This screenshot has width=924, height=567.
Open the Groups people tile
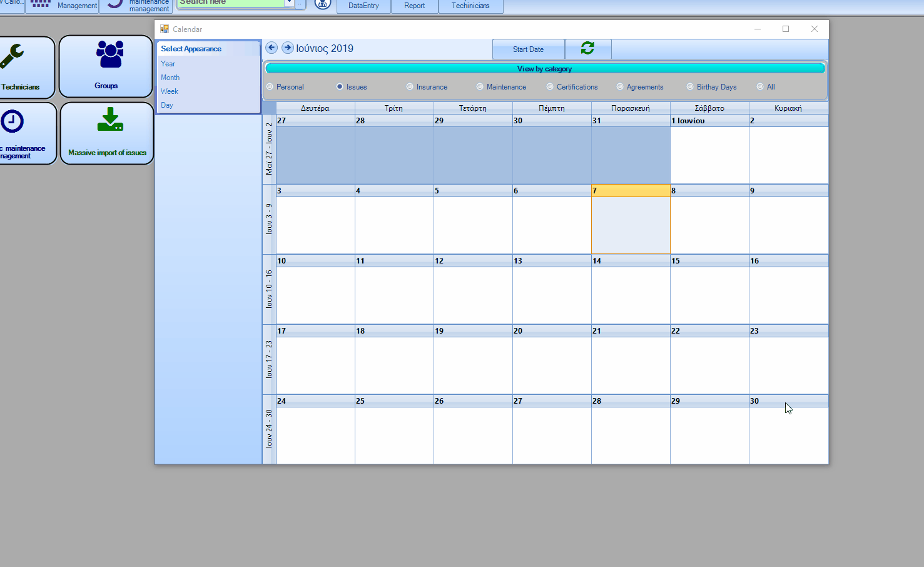(106, 66)
